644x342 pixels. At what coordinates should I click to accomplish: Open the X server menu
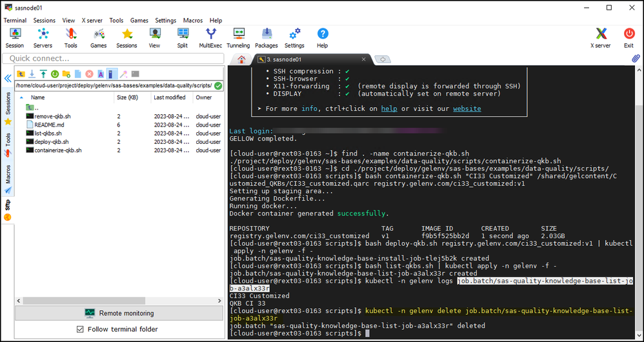tap(91, 21)
